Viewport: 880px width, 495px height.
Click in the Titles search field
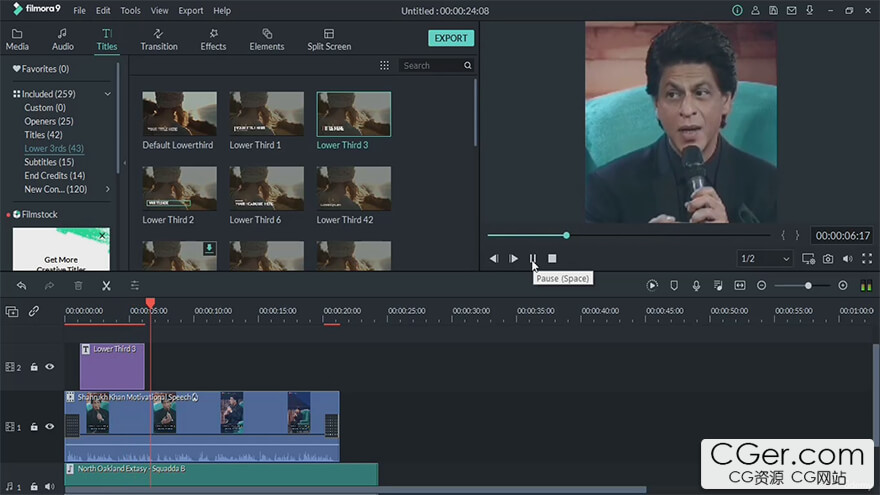pyautogui.click(x=431, y=66)
